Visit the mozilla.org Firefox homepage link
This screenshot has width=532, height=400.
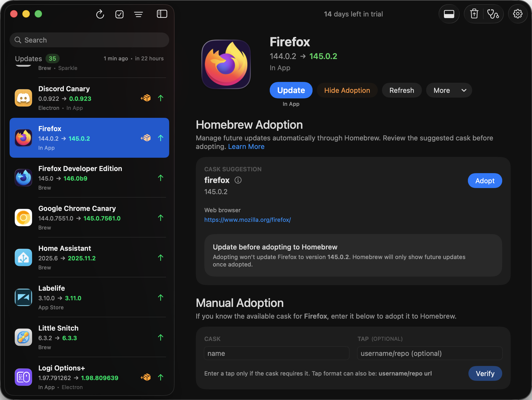247,220
